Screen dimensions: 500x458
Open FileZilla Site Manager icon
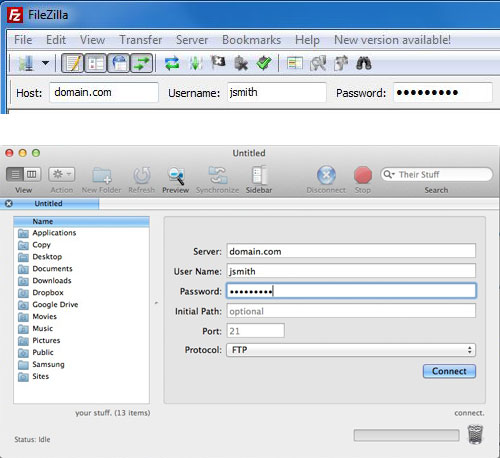click(25, 63)
